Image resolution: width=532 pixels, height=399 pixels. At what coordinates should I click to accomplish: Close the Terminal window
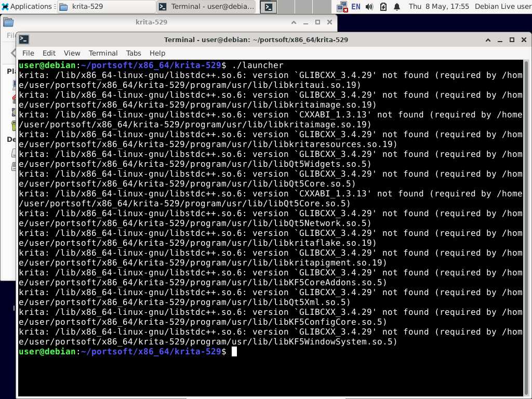(x=524, y=40)
